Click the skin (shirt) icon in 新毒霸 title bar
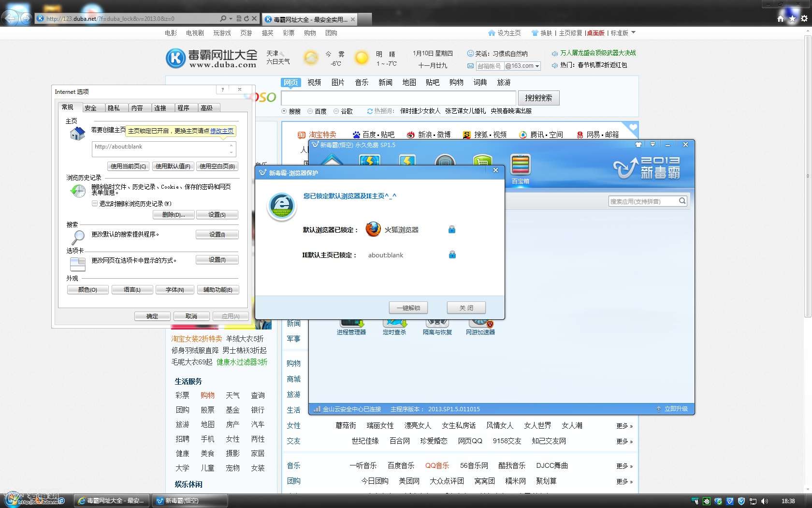Viewport: 812px width, 508px height. [x=638, y=144]
